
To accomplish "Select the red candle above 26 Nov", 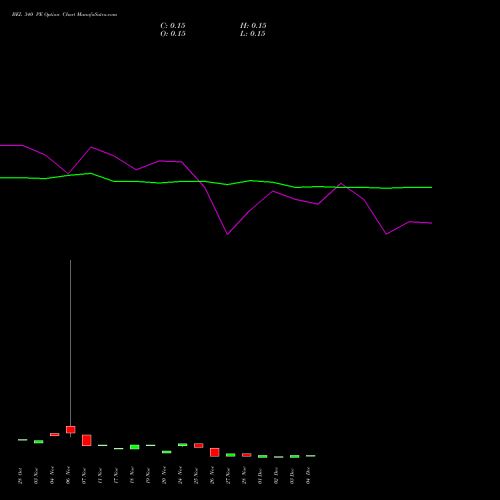I will pyautogui.click(x=215, y=452).
